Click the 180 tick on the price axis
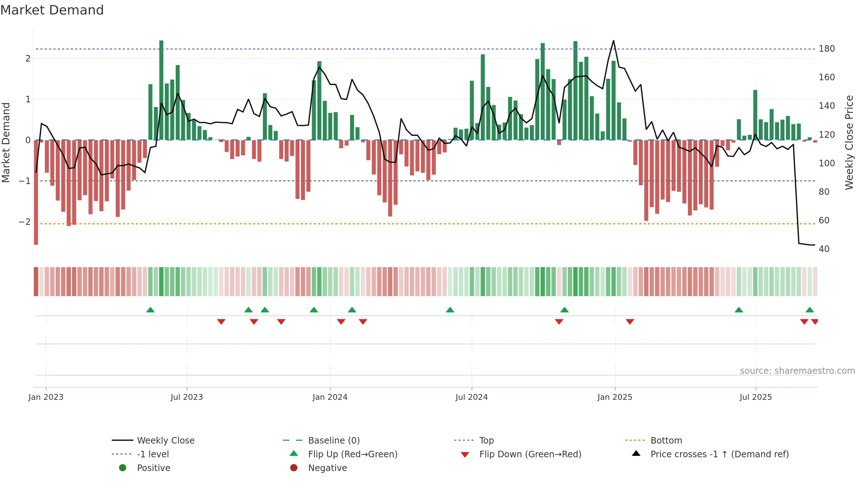The width and height of the screenshot is (868, 488). tap(827, 49)
